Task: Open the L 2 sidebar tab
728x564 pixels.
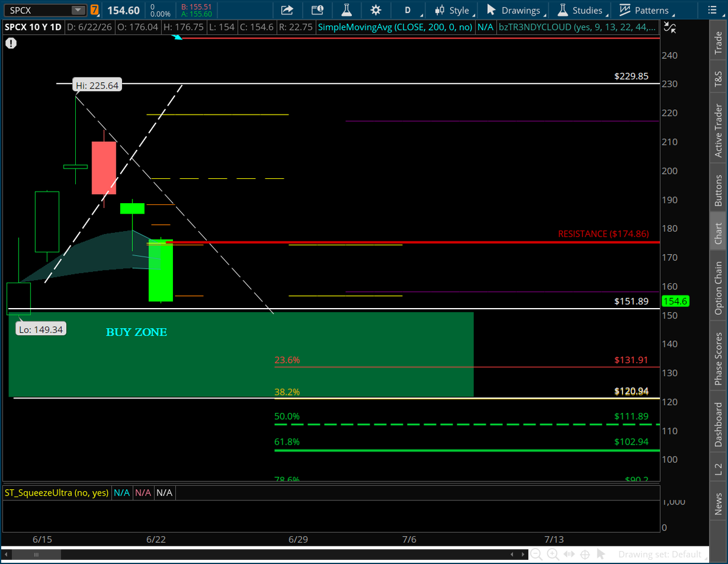Action: point(718,468)
